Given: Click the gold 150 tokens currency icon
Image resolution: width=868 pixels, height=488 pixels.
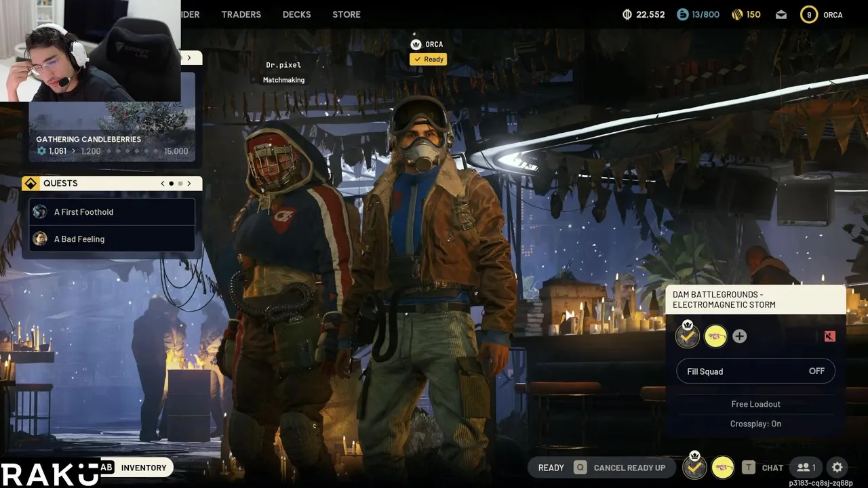Looking at the screenshot, I should (738, 14).
